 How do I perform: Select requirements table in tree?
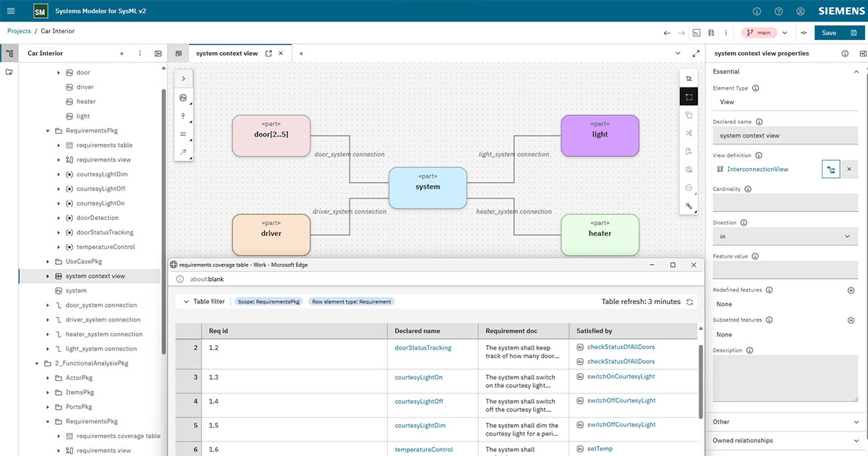click(x=104, y=145)
